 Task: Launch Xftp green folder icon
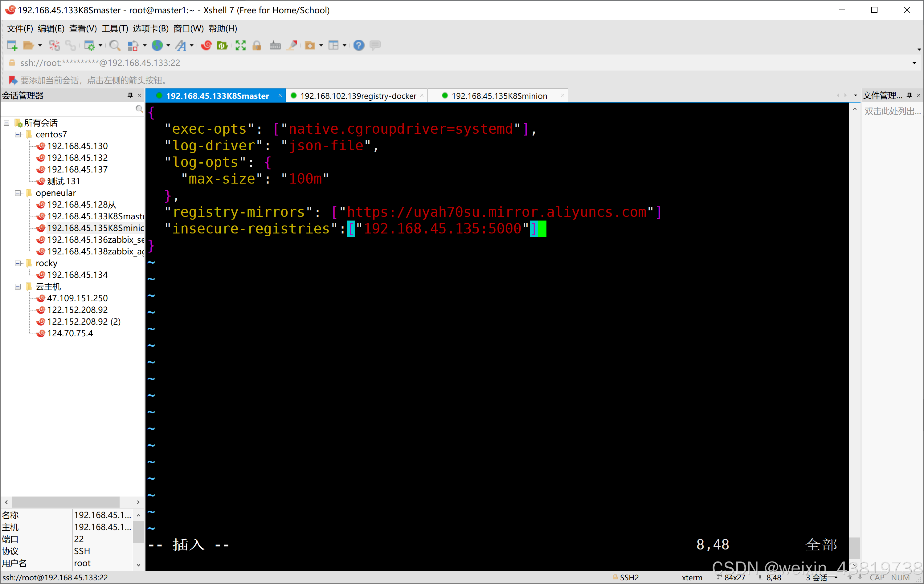click(x=222, y=45)
